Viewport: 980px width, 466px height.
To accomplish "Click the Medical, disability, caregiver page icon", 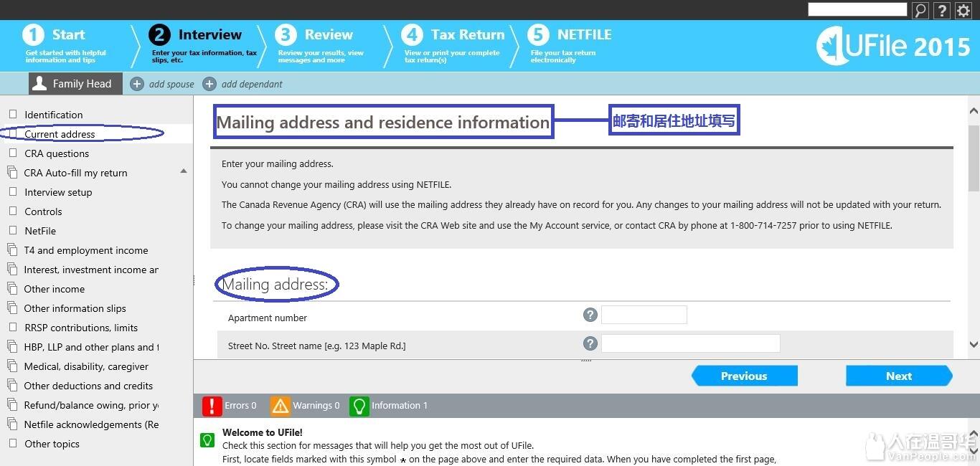I will tap(12, 366).
